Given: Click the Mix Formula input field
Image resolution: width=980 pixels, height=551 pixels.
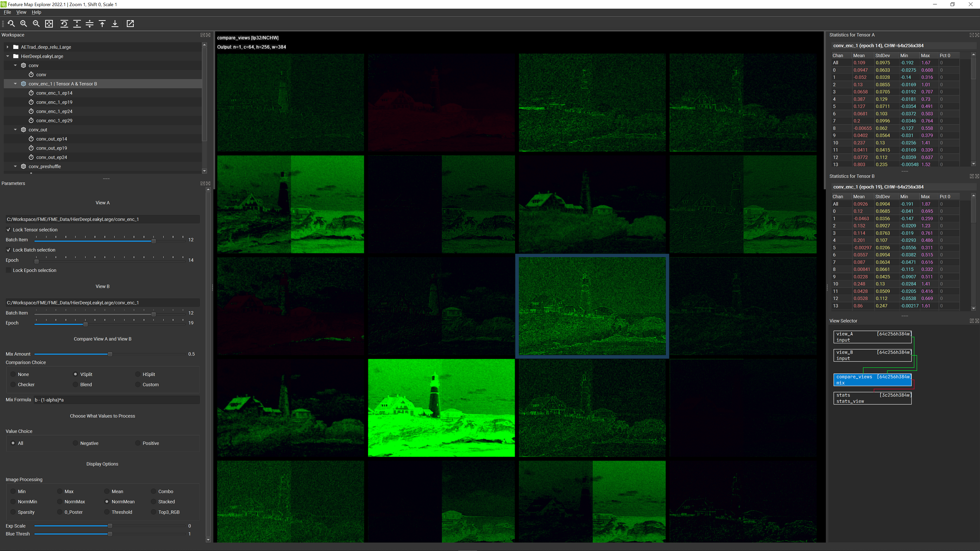Looking at the screenshot, I should pos(116,400).
